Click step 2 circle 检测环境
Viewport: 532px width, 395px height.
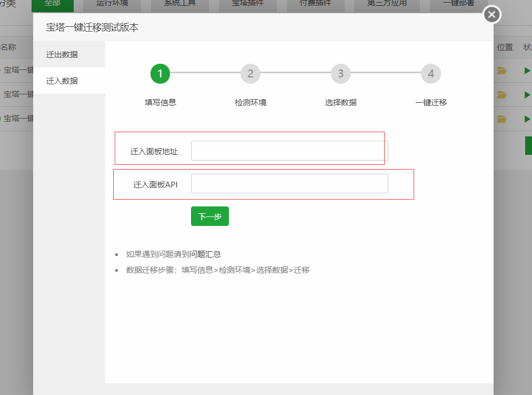coord(250,74)
